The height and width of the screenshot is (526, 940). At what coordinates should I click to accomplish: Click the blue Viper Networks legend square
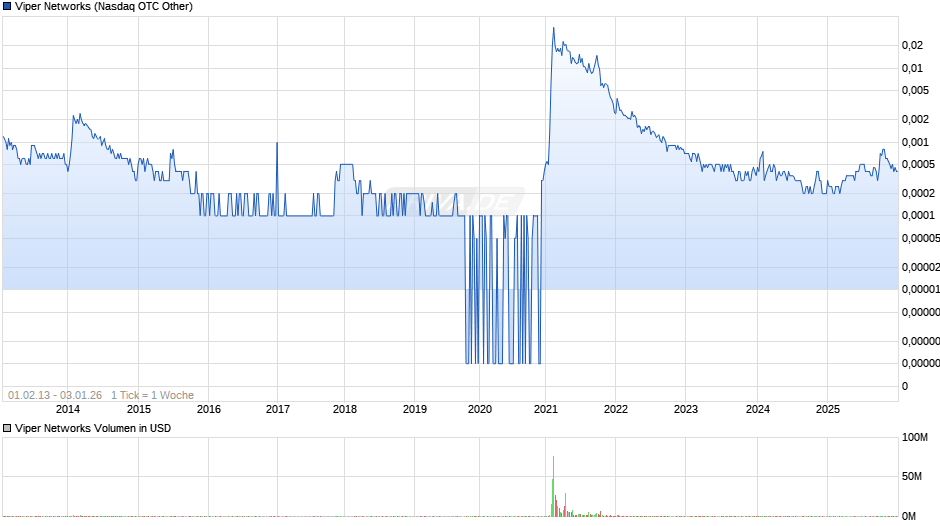point(7,7)
